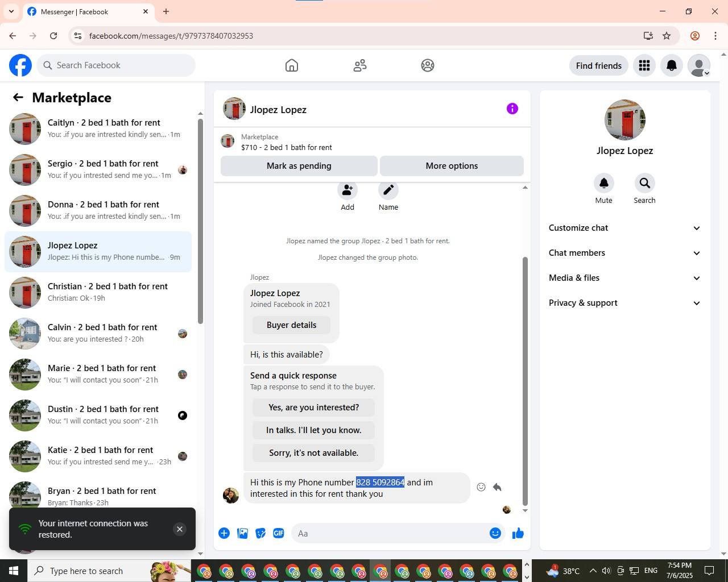View site information icon in address bar
The width and height of the screenshot is (728, 582).
tap(78, 36)
